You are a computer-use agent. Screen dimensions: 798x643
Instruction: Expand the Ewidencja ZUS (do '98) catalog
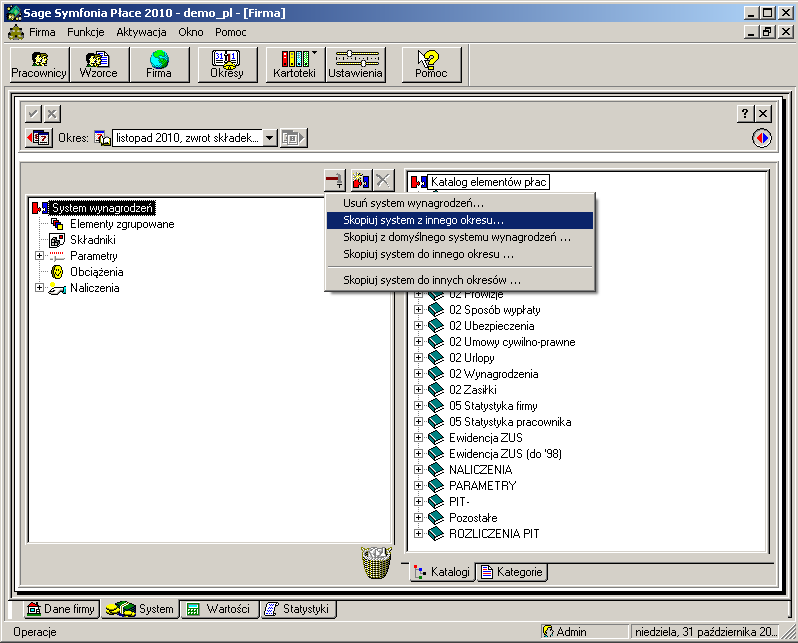coord(418,454)
